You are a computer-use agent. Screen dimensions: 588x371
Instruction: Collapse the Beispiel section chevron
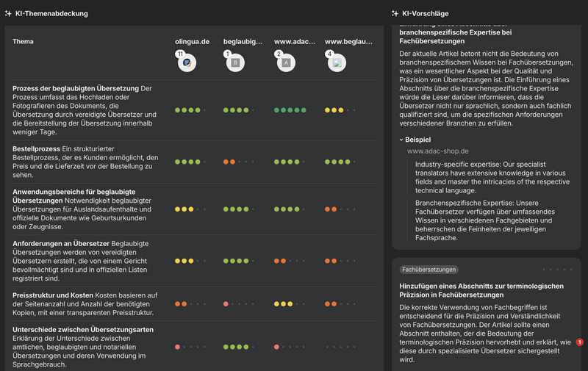click(402, 139)
